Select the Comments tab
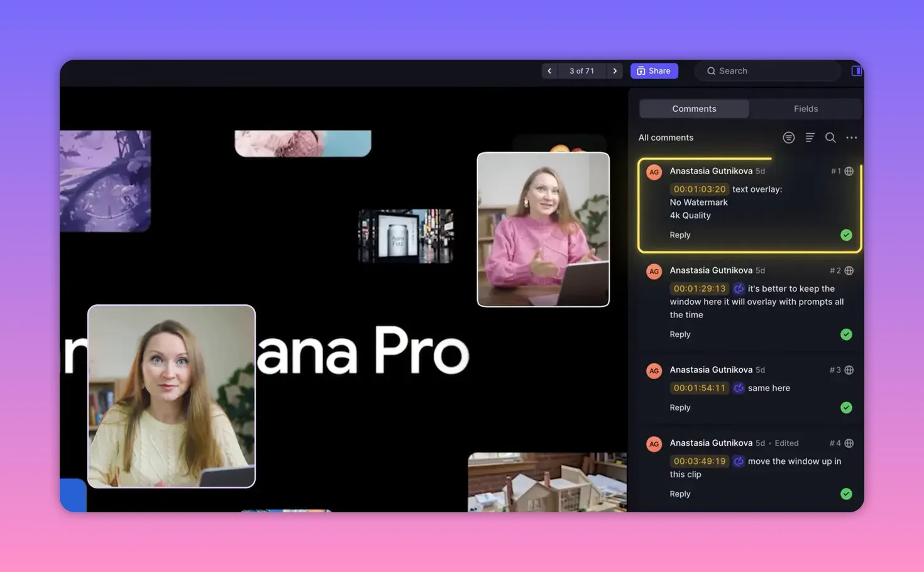924x572 pixels. tap(694, 108)
